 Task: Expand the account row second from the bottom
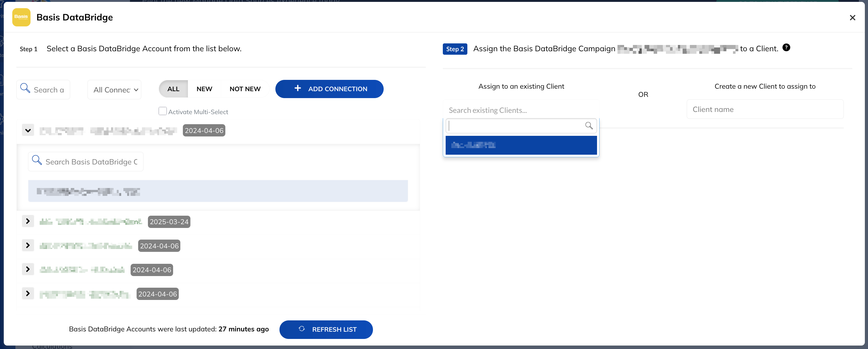(x=28, y=269)
